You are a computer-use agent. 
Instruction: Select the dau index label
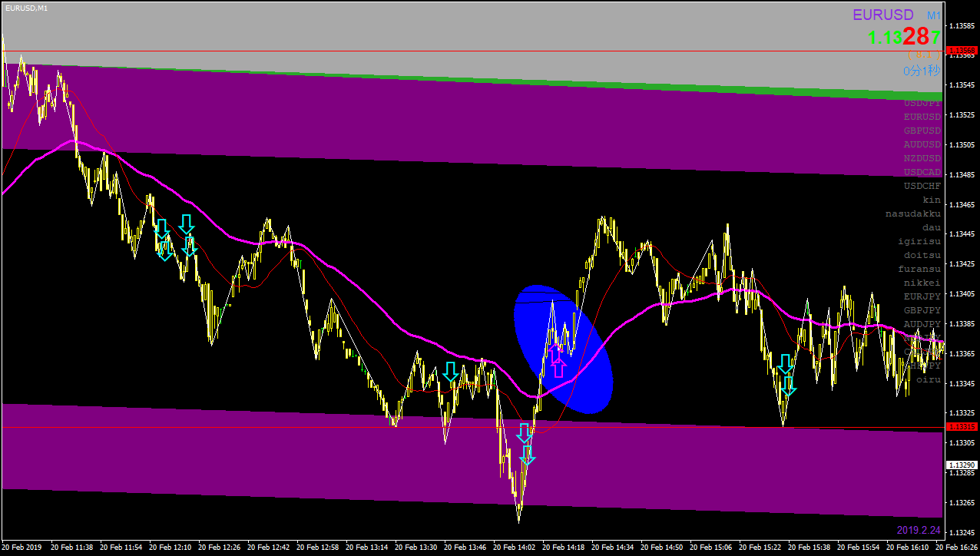tap(932, 227)
